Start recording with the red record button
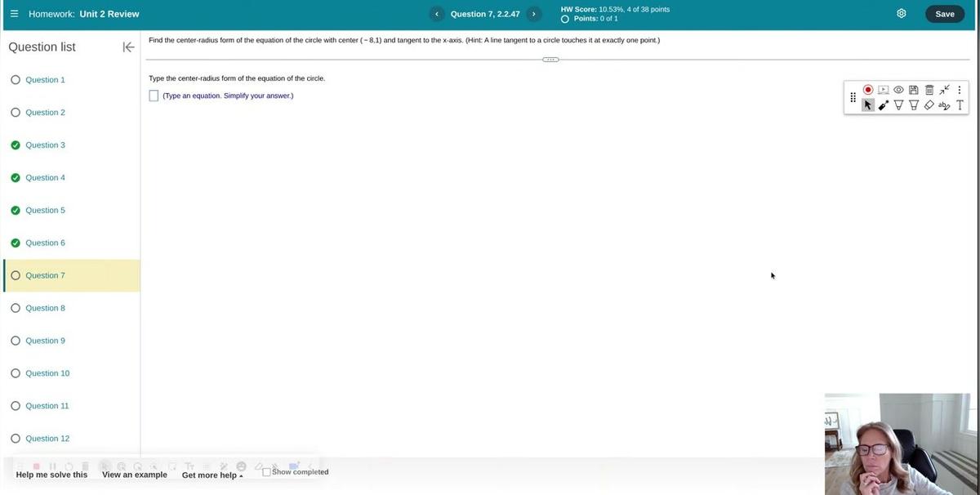Viewport: 980px width, 495px height. click(868, 90)
